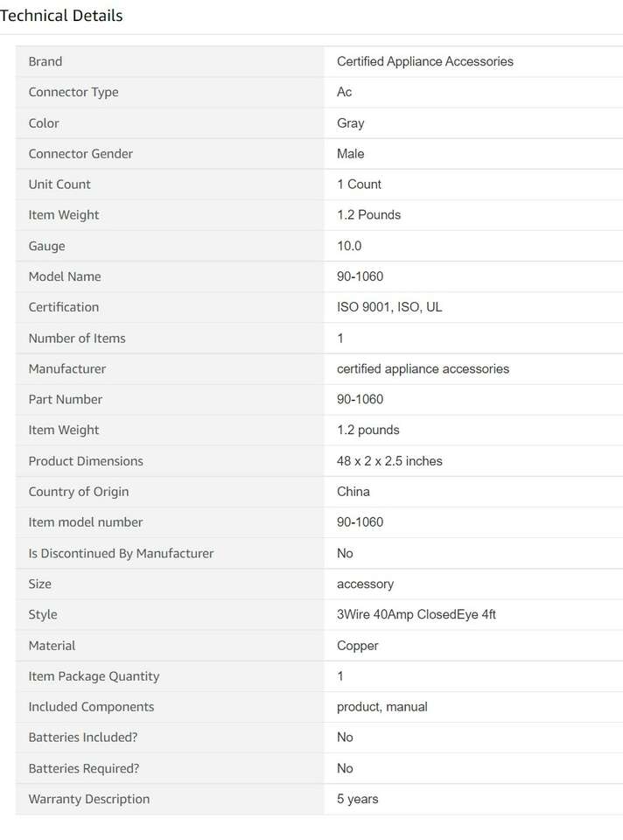This screenshot has width=623, height=840.
Task: Select the Copper material value
Action: tap(358, 646)
